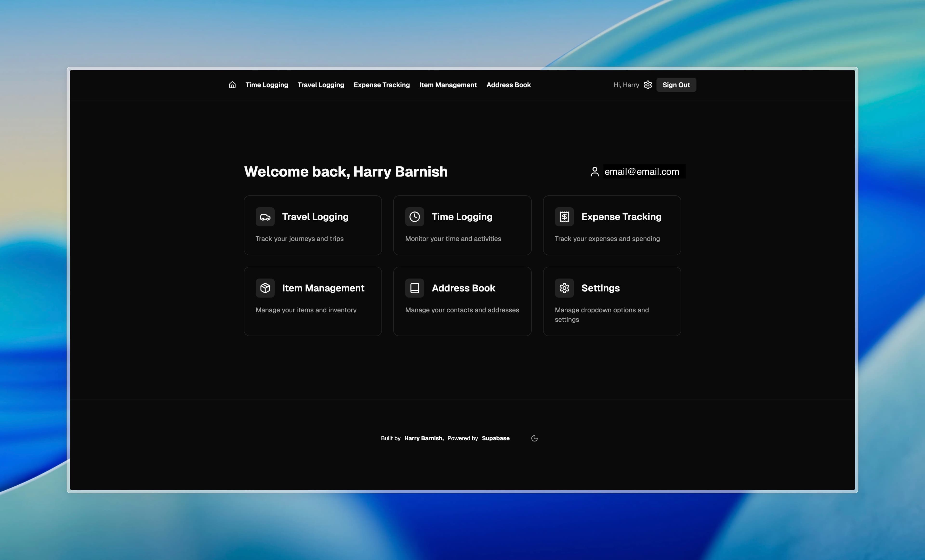The width and height of the screenshot is (925, 560).
Task: Click the book icon on Address Book card
Action: point(415,288)
